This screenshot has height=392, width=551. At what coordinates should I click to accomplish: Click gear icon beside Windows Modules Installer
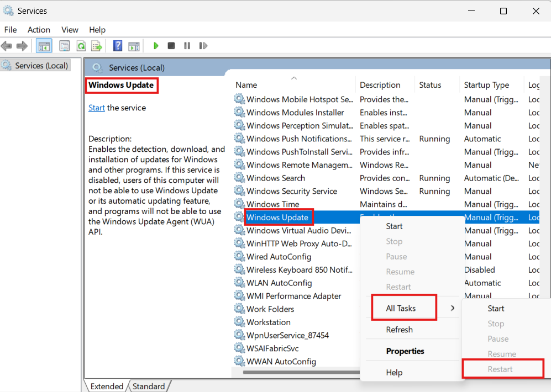point(239,112)
